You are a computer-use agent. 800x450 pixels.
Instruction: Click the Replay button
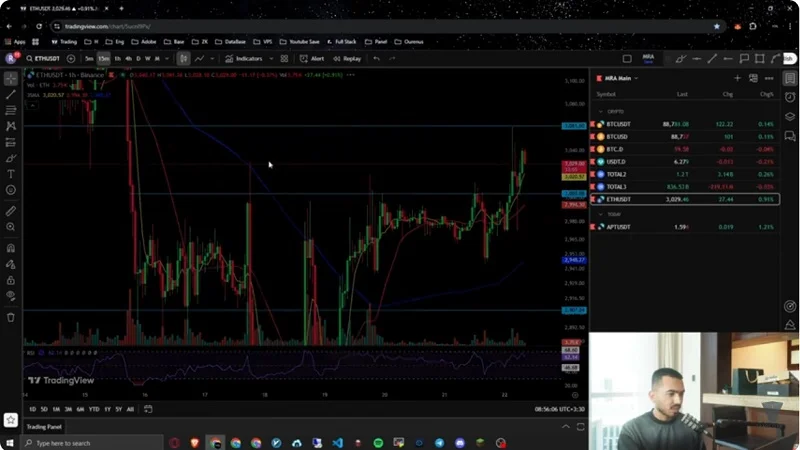[348, 58]
